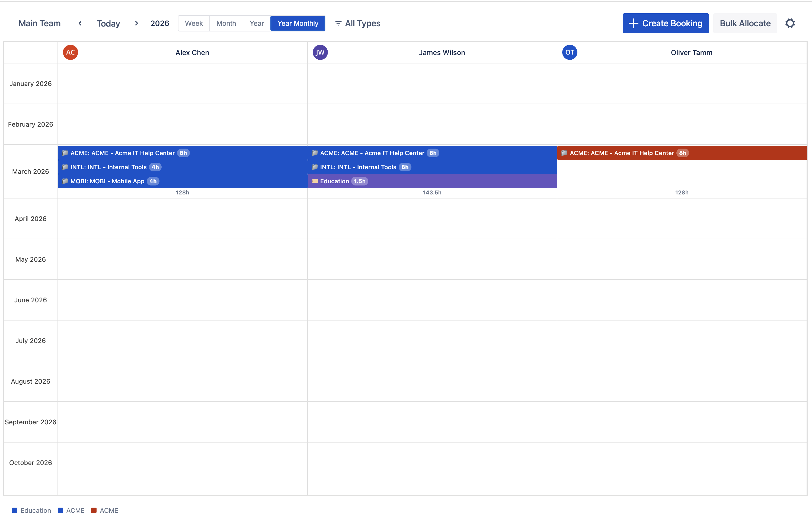Select the Year Monthly view
812x519 pixels.
point(298,23)
